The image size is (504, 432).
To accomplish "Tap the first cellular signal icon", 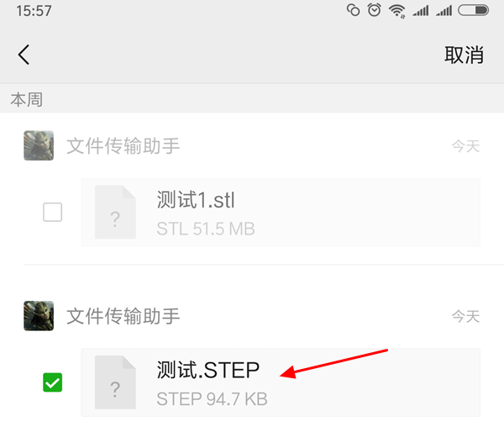I will pyautogui.click(x=421, y=11).
